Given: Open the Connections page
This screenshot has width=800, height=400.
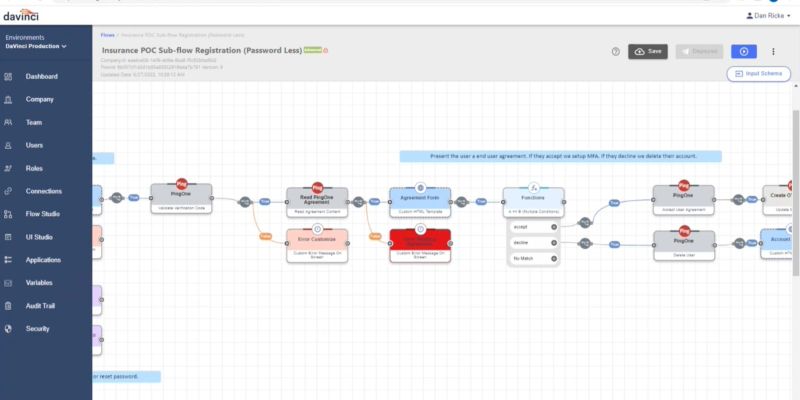Looking at the screenshot, I should [x=46, y=191].
